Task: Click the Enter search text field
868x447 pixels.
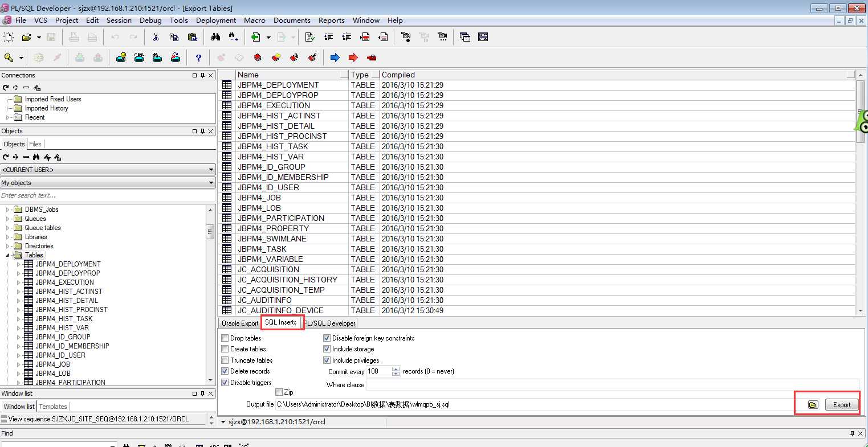Action: click(108, 195)
